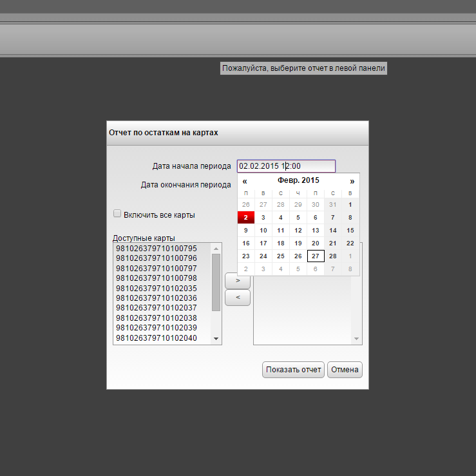Enable the 'Включить все карты' checkbox
The height and width of the screenshot is (476, 476).
117,213
